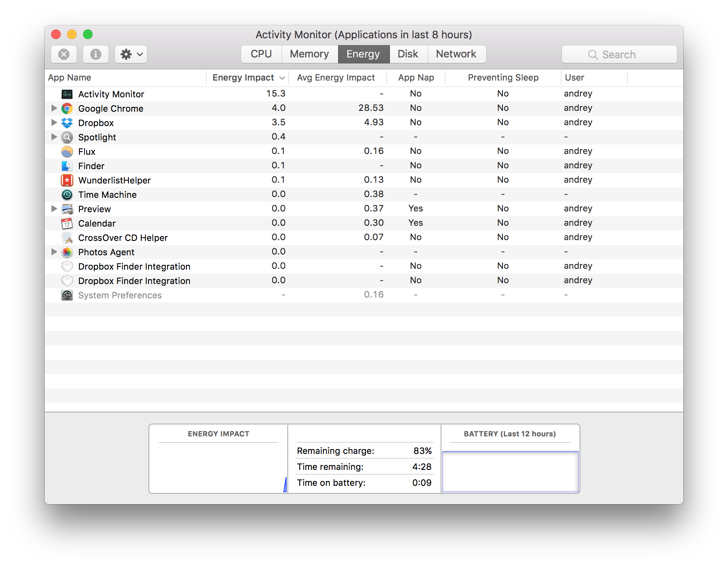Expand the Dropbox process group
Screen dimensions: 728x568
[54, 122]
